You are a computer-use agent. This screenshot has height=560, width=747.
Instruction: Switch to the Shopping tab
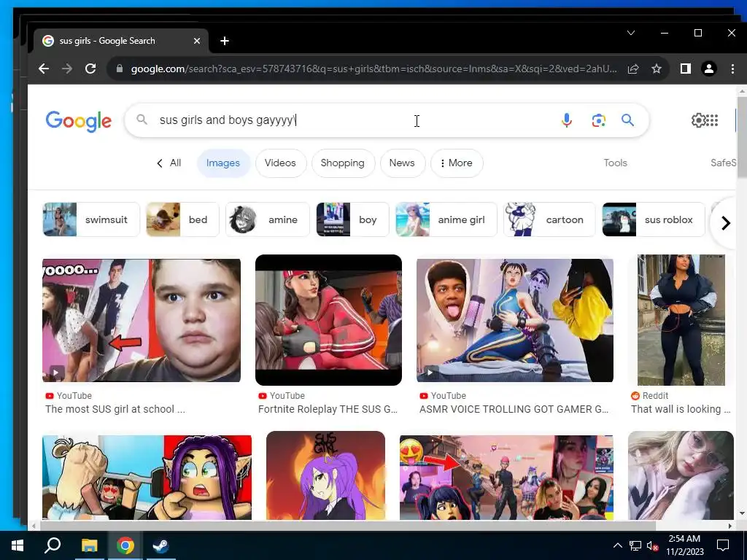click(343, 163)
